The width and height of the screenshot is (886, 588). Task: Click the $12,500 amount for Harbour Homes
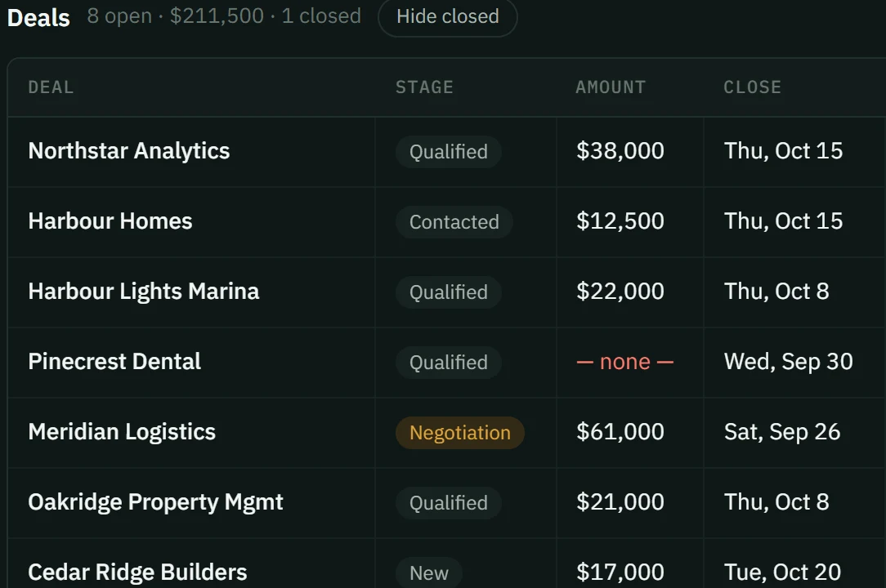[x=620, y=221]
